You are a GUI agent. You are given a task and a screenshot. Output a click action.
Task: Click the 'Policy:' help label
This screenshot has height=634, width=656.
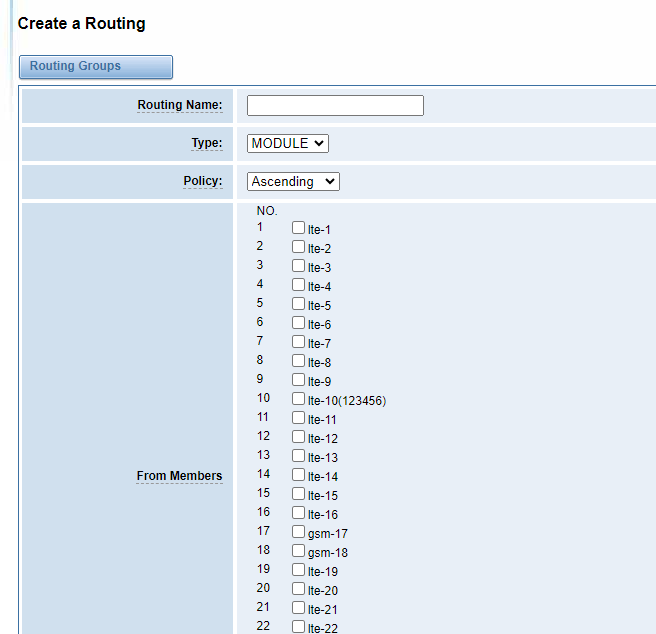(x=203, y=181)
